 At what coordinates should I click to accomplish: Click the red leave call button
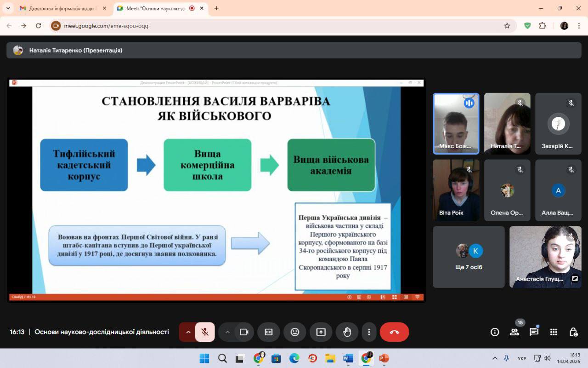(394, 332)
